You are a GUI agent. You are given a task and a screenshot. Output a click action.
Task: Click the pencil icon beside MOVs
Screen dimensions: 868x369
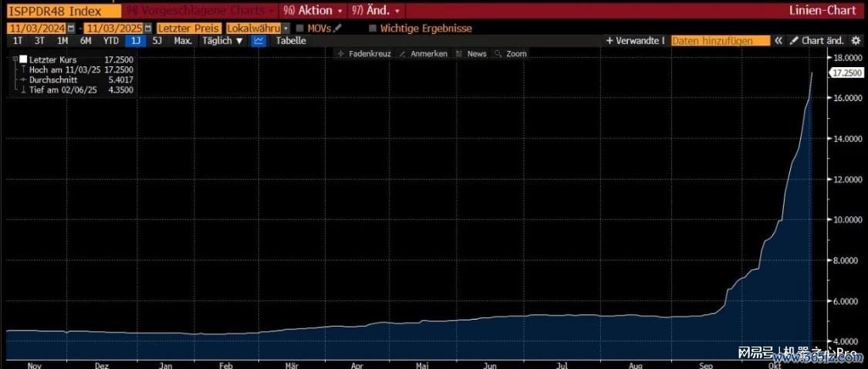336,29
